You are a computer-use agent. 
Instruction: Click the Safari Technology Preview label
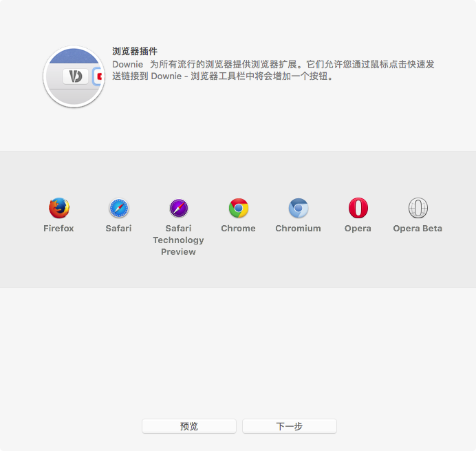(x=179, y=240)
